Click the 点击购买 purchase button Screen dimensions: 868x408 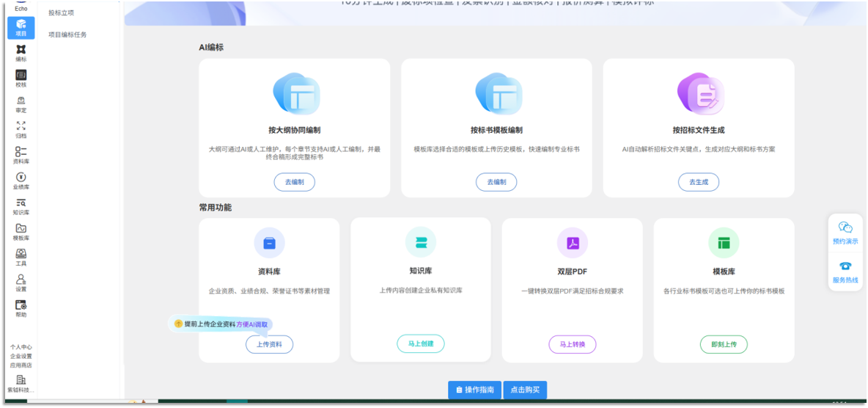click(x=525, y=390)
